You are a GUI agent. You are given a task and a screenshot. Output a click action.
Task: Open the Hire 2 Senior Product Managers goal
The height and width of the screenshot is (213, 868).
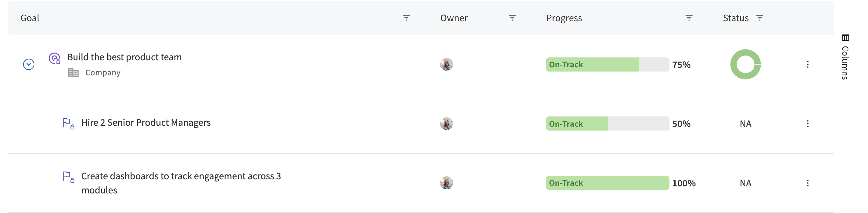(x=146, y=123)
